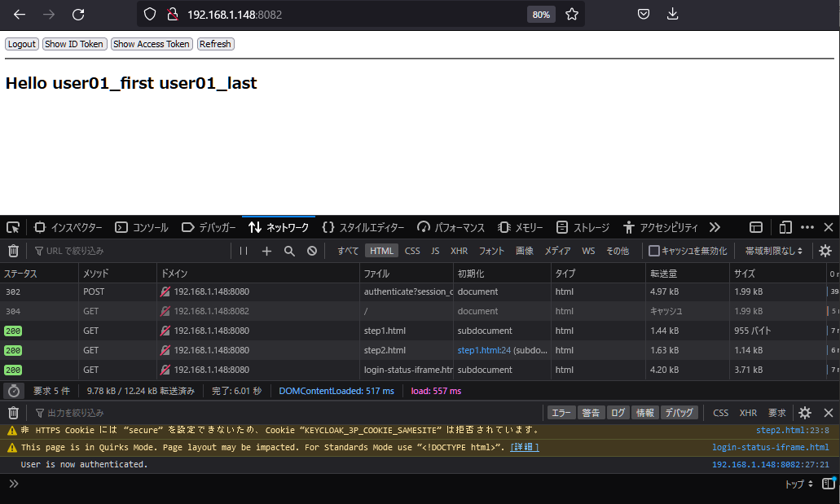Bookmark this page with star icon
This screenshot has width=840, height=504.
[572, 14]
